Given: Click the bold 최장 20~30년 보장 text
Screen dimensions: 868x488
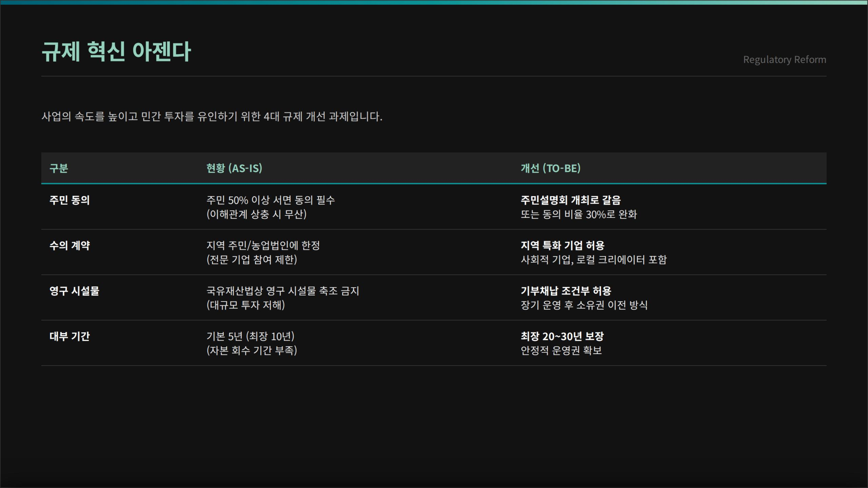Looking at the screenshot, I should coord(562,336).
